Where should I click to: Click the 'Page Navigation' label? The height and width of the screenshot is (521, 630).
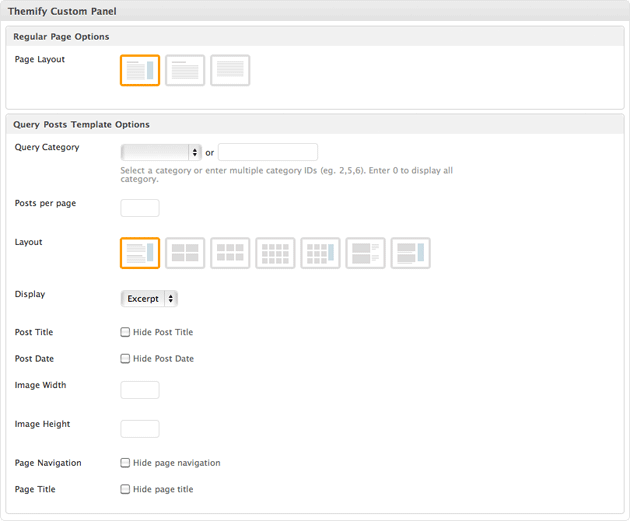coord(48,463)
